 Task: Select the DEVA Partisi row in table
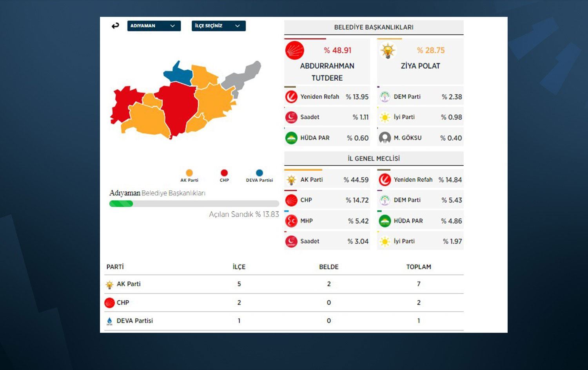pos(134,321)
